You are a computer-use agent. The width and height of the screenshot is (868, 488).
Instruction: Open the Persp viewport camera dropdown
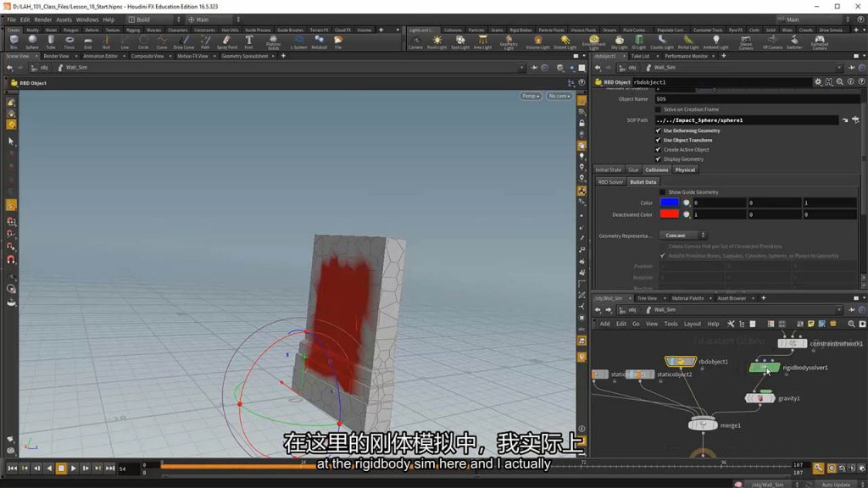(531, 97)
